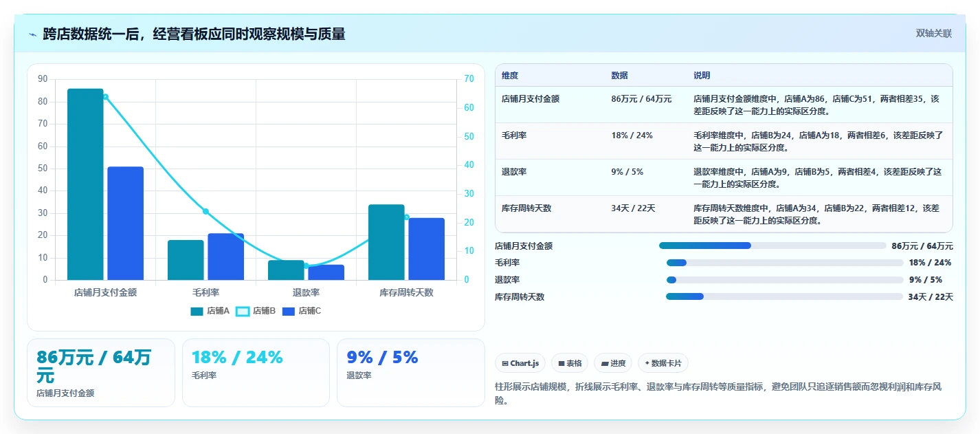The height and width of the screenshot is (434, 980).
Task: Click the 店铺A bar for 退款率
Action: click(x=286, y=270)
